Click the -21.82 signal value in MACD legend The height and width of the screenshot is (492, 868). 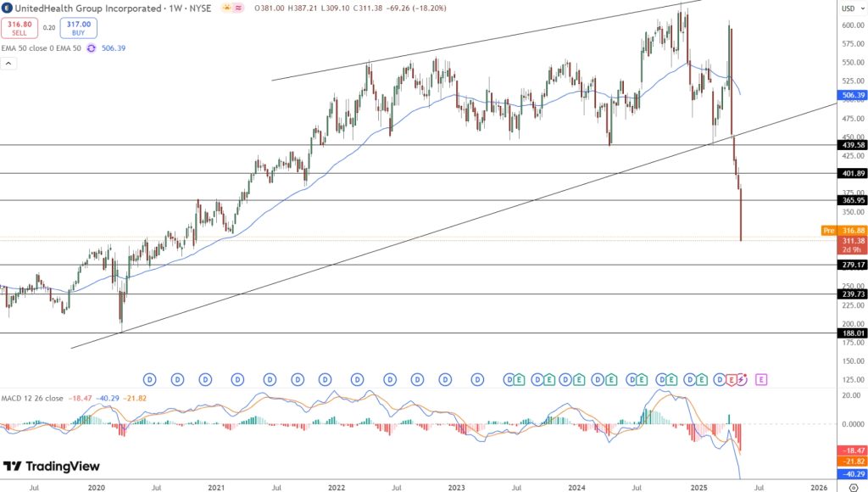pos(135,399)
